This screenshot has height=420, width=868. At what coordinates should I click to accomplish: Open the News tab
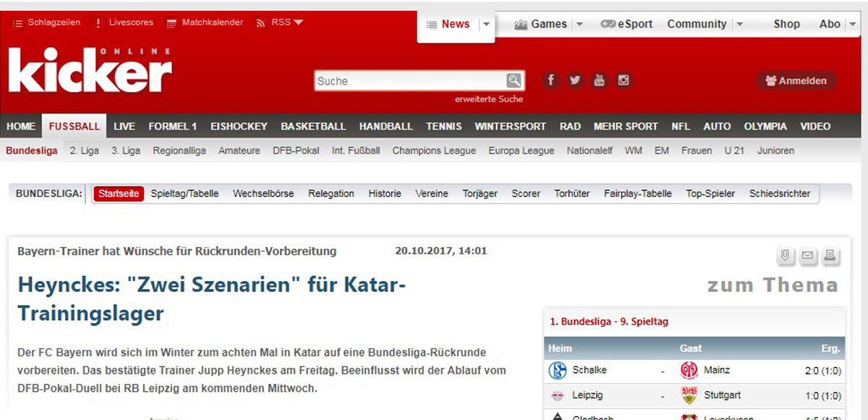[456, 24]
